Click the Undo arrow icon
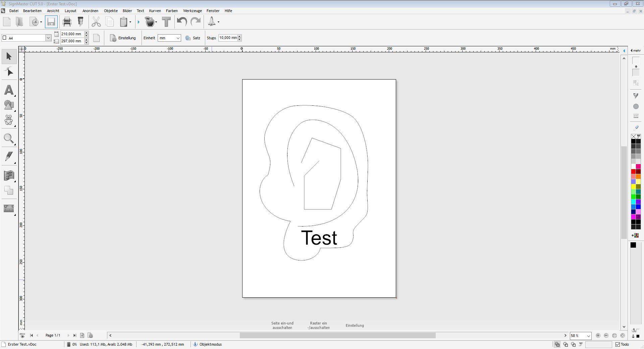This screenshot has height=349, width=644. (x=182, y=22)
